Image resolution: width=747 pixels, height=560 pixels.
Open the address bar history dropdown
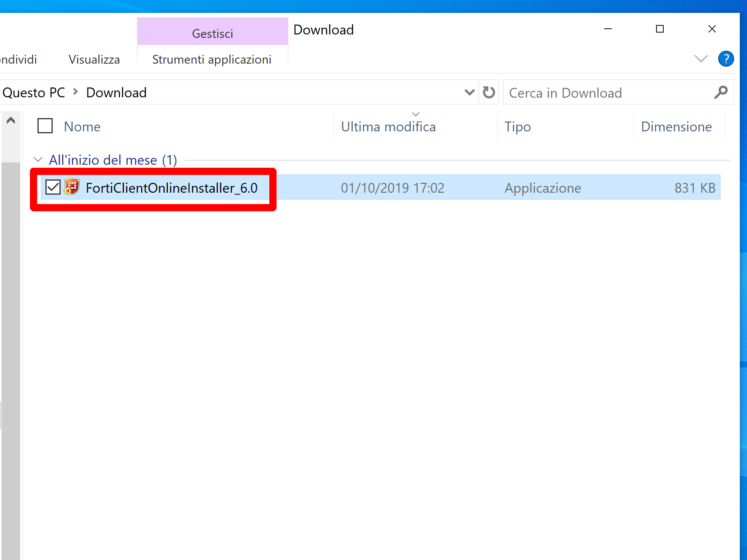click(x=469, y=92)
